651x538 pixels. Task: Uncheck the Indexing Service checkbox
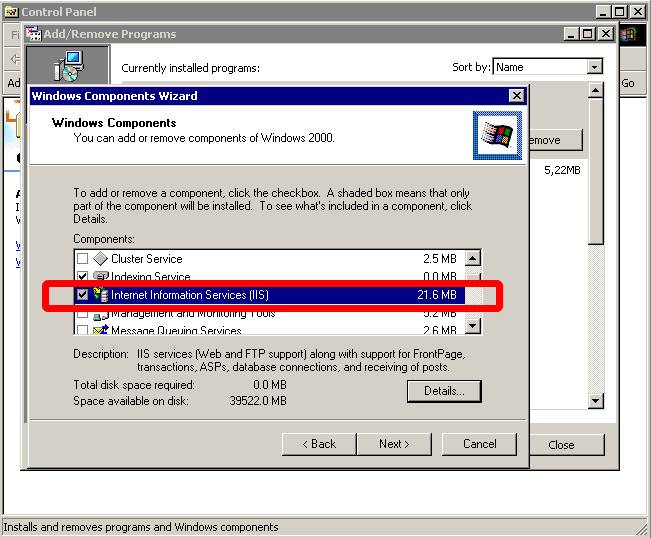(x=82, y=276)
